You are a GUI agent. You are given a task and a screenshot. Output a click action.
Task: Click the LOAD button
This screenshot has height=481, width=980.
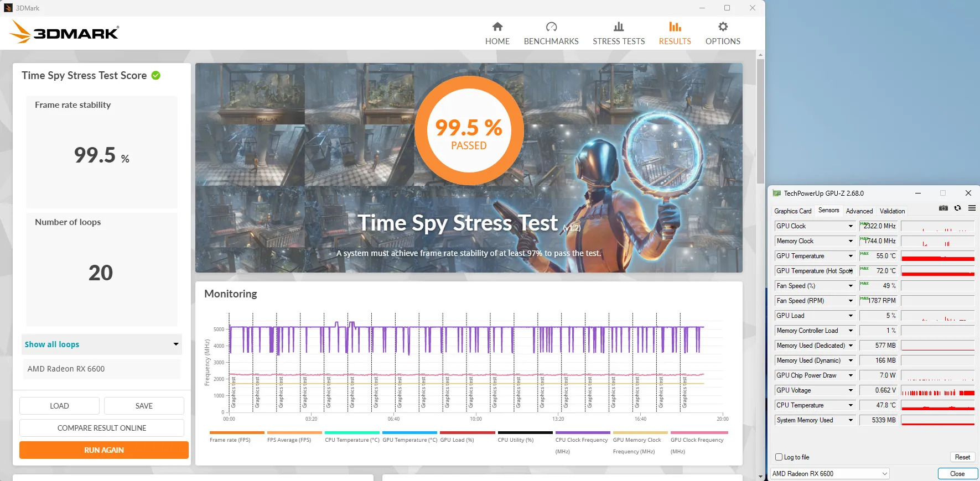pyautogui.click(x=59, y=406)
